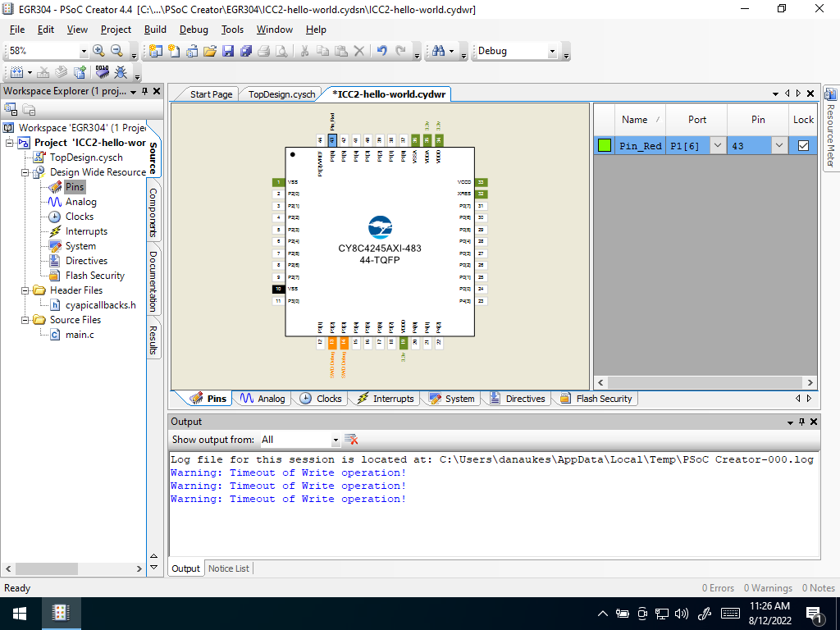Close the Workspace Explorer panel

pos(157,92)
